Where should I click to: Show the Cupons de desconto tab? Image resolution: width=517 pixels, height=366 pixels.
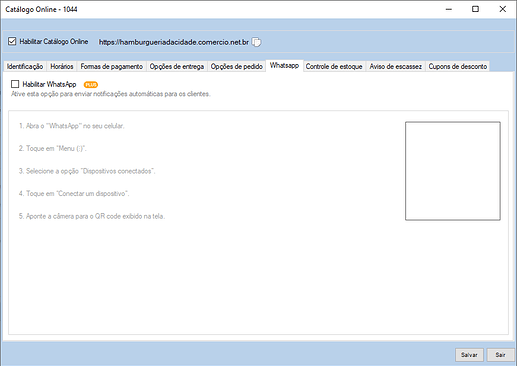(458, 66)
